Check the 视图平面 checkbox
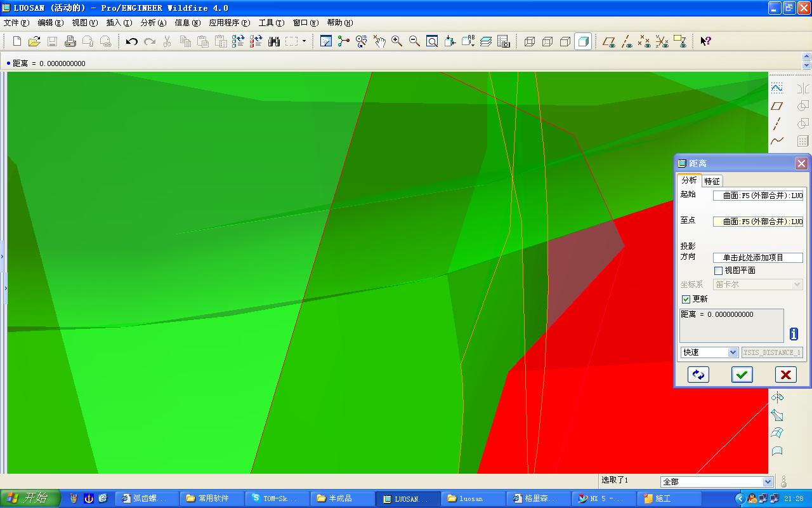The width and height of the screenshot is (812, 508). tap(718, 271)
